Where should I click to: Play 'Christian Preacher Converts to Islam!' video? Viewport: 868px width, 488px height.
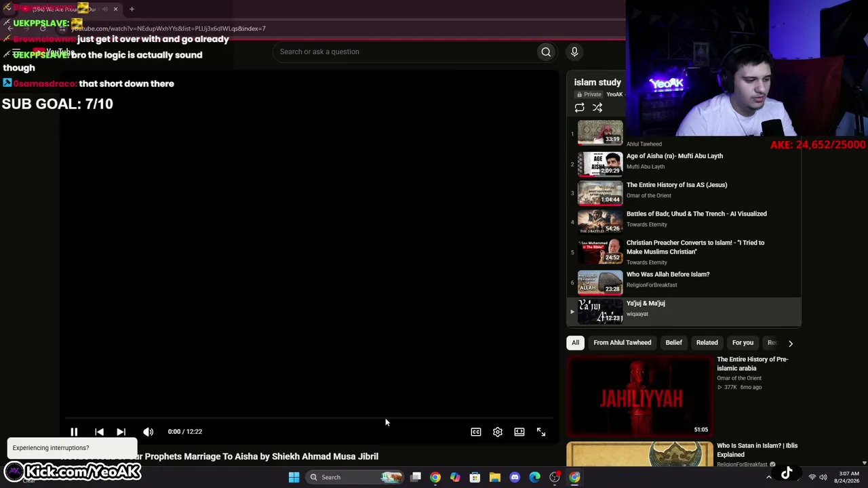pyautogui.click(x=695, y=247)
